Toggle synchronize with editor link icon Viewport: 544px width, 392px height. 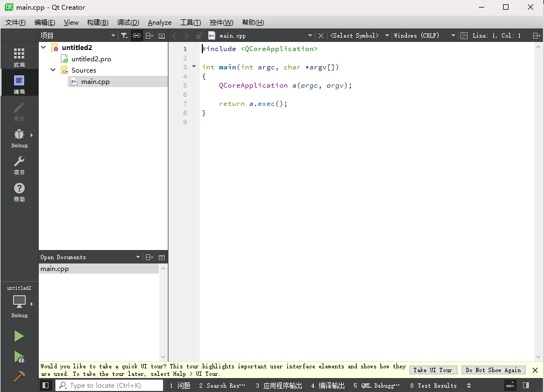pyautogui.click(x=137, y=35)
